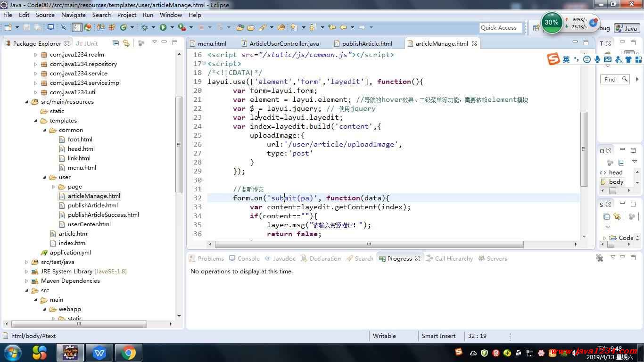The height and width of the screenshot is (362, 644).
Task: Open the Navigate menu
Action: (74, 15)
